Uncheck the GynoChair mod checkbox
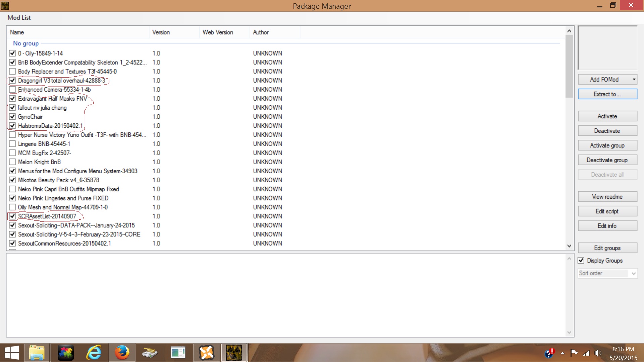The width and height of the screenshot is (644, 362). coord(12,117)
